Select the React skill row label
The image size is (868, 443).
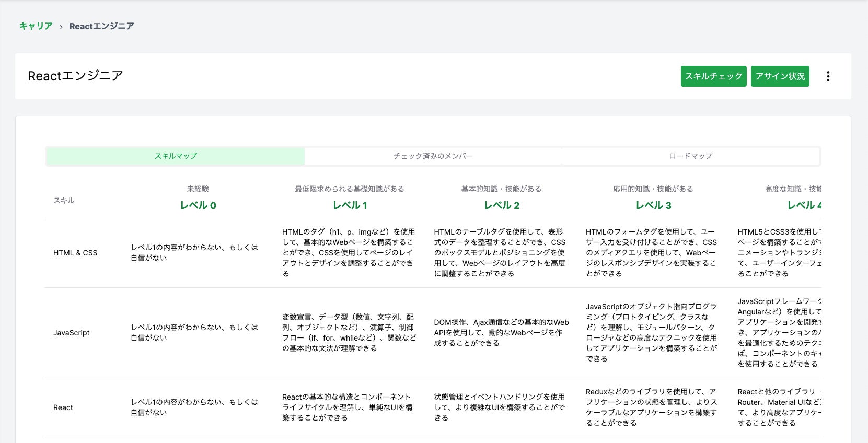63,407
